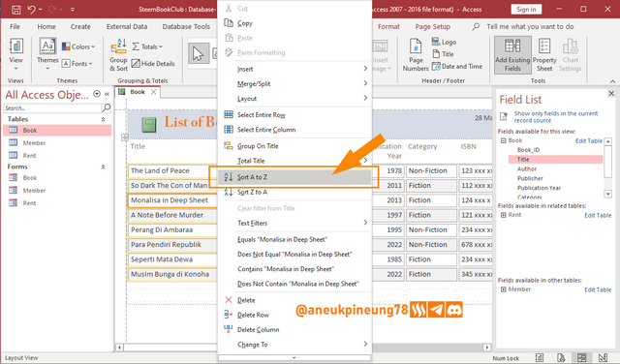Open the Property Sheet
Image resolution: width=620 pixels, height=364 pixels.
[544, 55]
